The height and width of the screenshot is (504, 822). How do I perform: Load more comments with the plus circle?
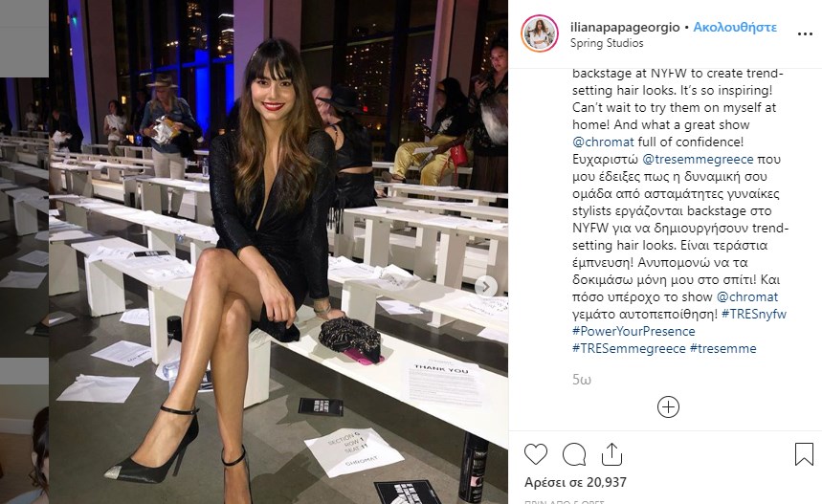point(668,407)
